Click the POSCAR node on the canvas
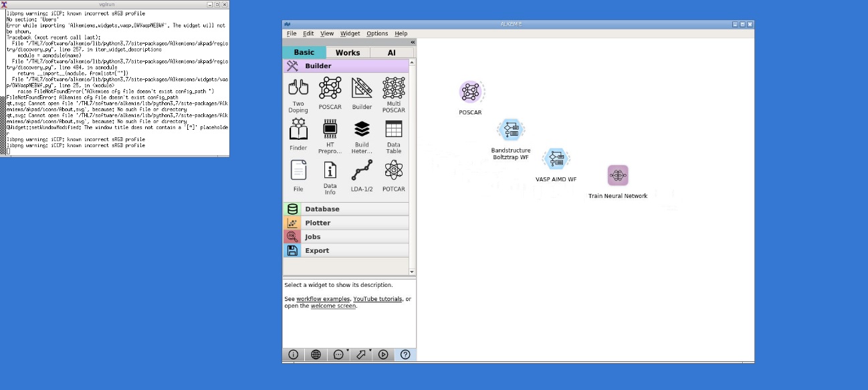This screenshot has width=868, height=390. pos(471,92)
